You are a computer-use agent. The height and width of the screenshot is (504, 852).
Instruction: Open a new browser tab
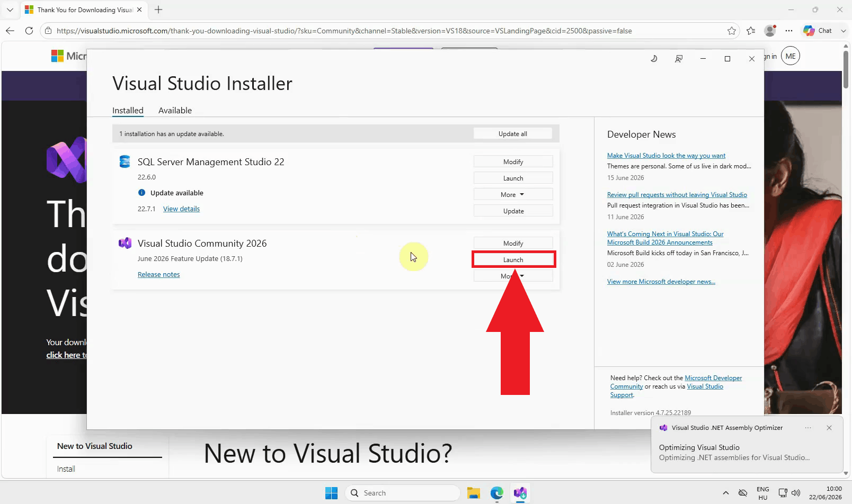[x=158, y=10]
